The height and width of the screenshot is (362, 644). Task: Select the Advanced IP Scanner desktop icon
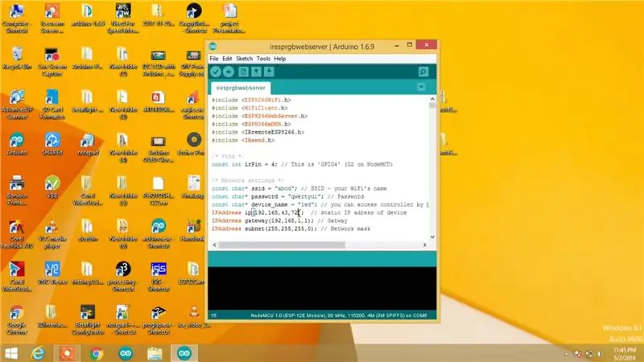click(17, 105)
